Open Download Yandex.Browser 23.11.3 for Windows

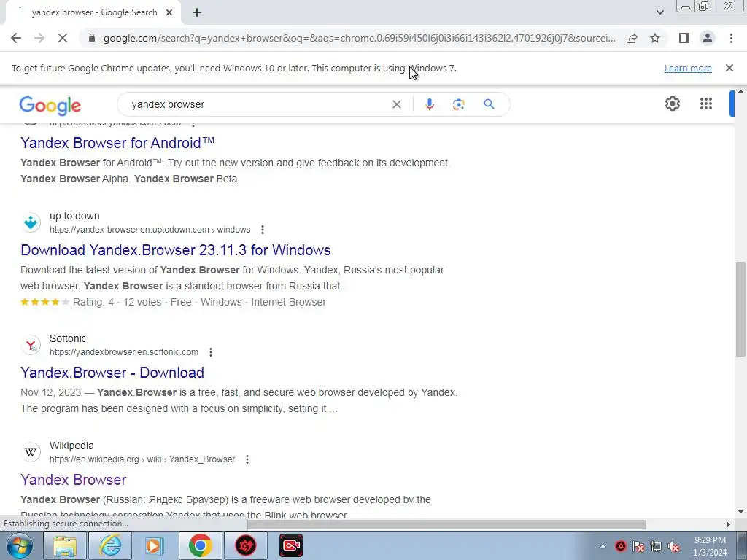(x=175, y=249)
